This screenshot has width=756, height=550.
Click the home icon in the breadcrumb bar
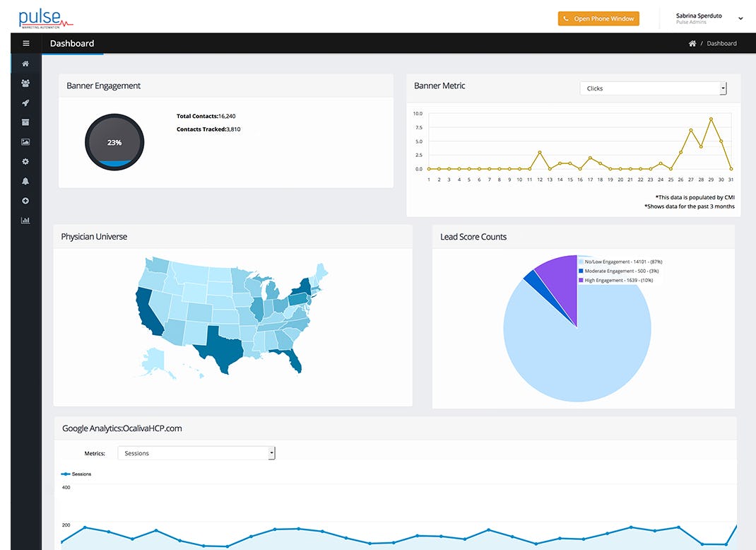tap(692, 43)
